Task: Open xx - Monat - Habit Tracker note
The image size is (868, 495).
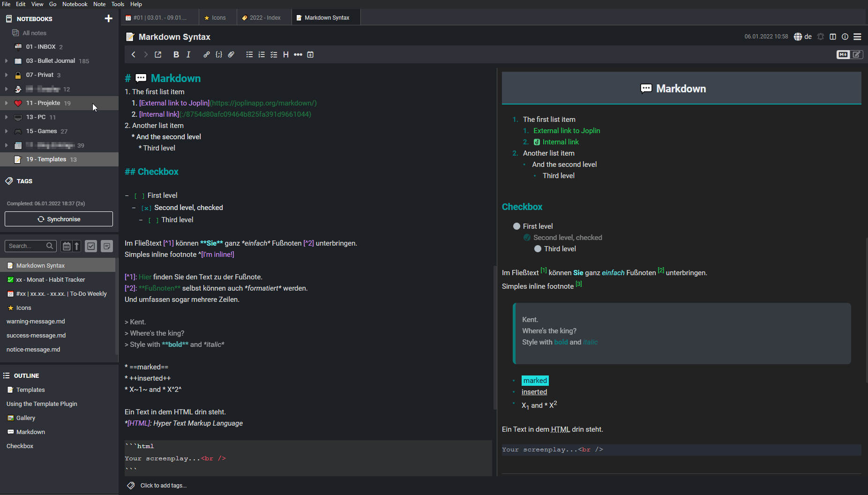Action: click(58, 280)
